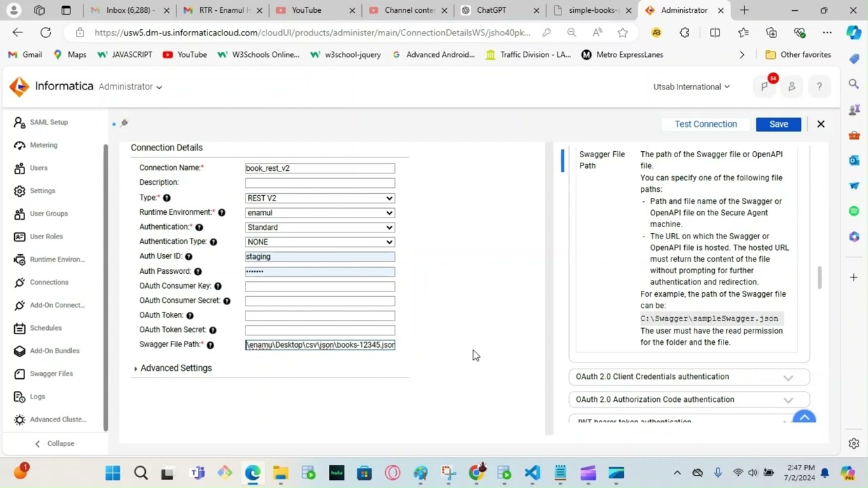Switch to the Channel content tab

tap(409, 10)
